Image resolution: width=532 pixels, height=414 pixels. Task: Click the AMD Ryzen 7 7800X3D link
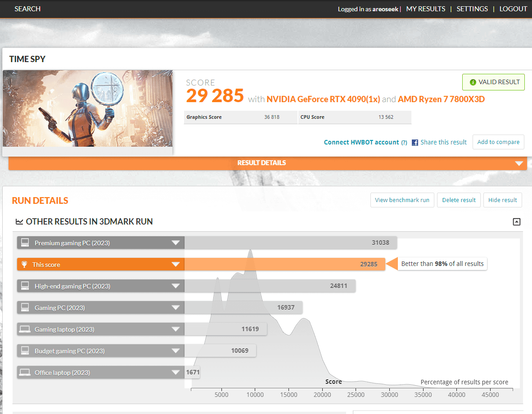[441, 99]
